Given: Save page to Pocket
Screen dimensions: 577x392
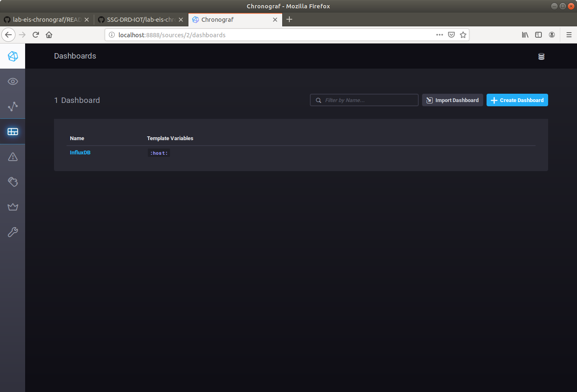Looking at the screenshot, I should [x=451, y=35].
